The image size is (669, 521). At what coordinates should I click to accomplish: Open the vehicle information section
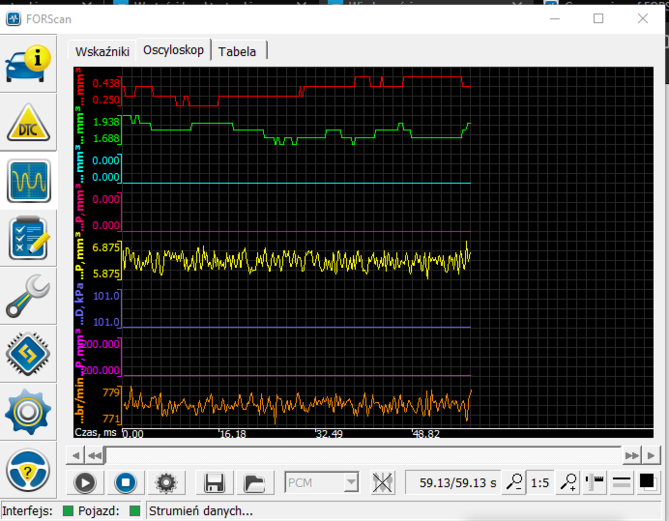click(28, 64)
